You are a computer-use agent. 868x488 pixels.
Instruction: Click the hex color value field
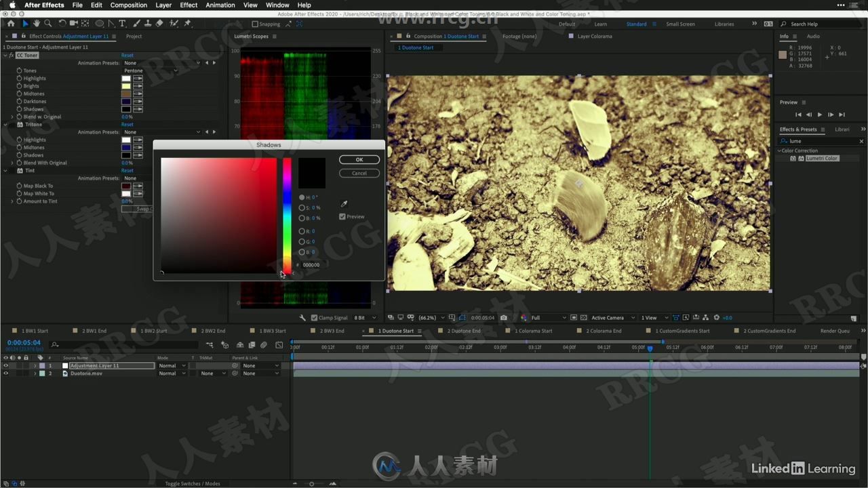pos(311,265)
